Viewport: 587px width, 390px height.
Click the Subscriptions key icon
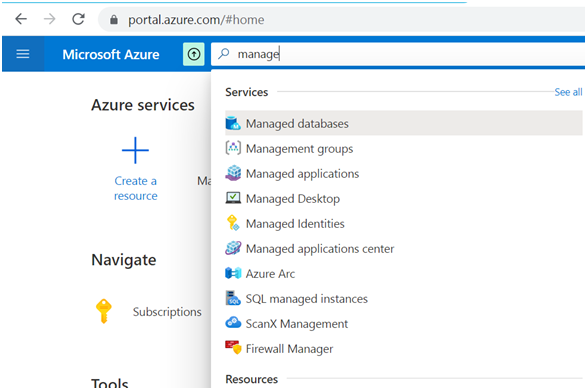pos(104,311)
